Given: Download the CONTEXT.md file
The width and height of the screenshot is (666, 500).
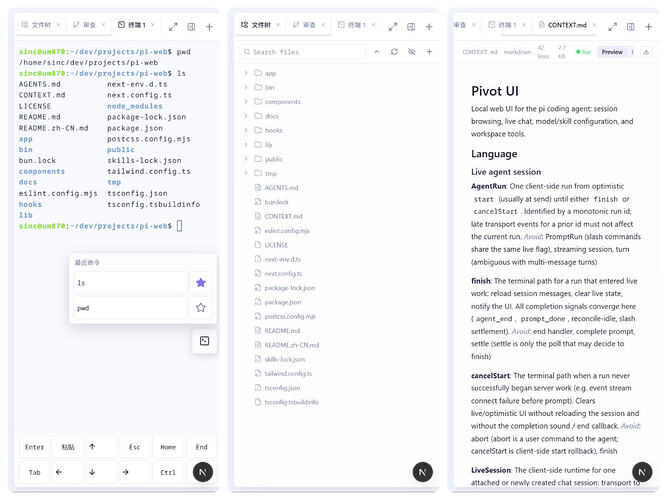Looking at the screenshot, I should (x=646, y=52).
